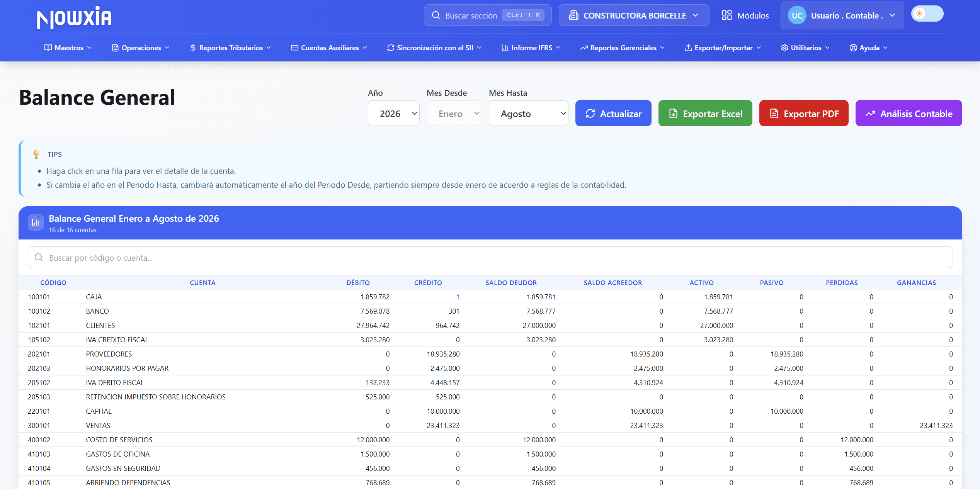
Task: Click the BANCO account row name
Action: click(x=97, y=311)
